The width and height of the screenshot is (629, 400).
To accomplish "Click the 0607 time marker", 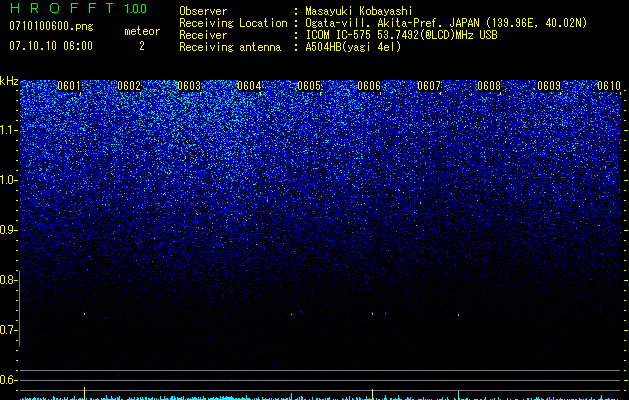I will [429, 86].
